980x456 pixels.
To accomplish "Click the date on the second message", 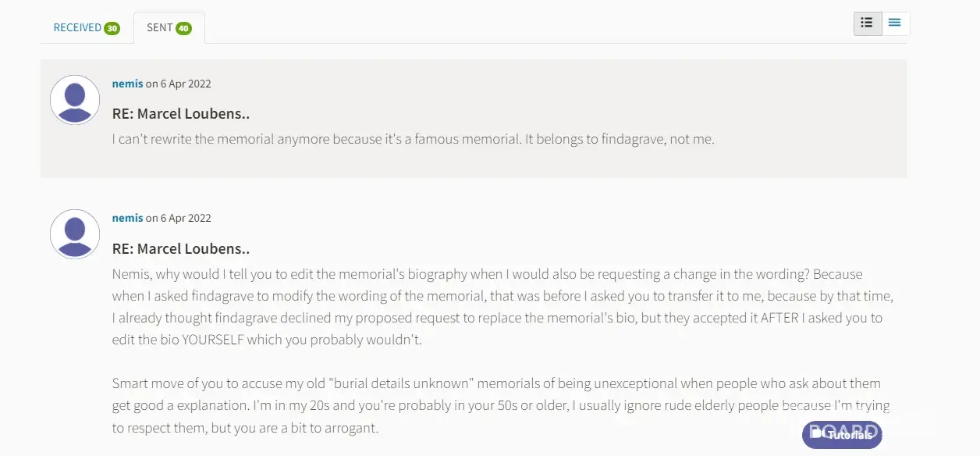I will [186, 218].
